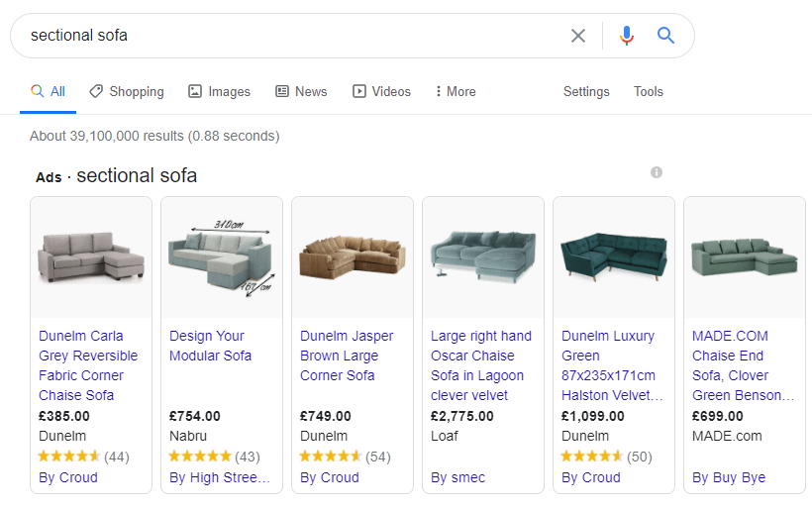Select the All tab
Screen dimensions: 812x510
[49, 92]
